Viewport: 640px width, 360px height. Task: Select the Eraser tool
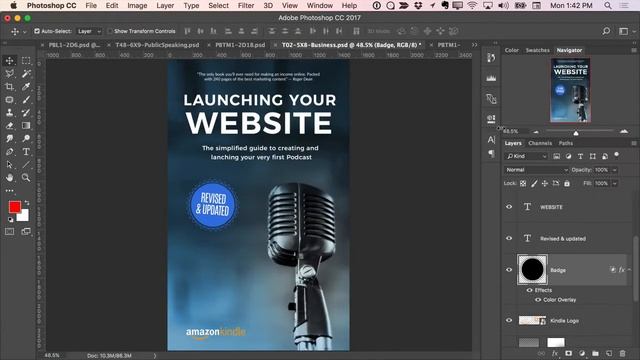coord(9,126)
